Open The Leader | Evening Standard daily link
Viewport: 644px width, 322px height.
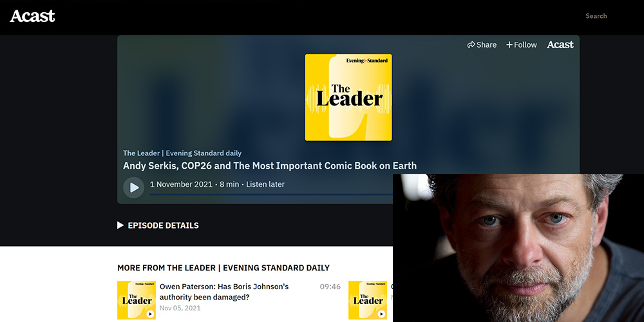pos(182,153)
